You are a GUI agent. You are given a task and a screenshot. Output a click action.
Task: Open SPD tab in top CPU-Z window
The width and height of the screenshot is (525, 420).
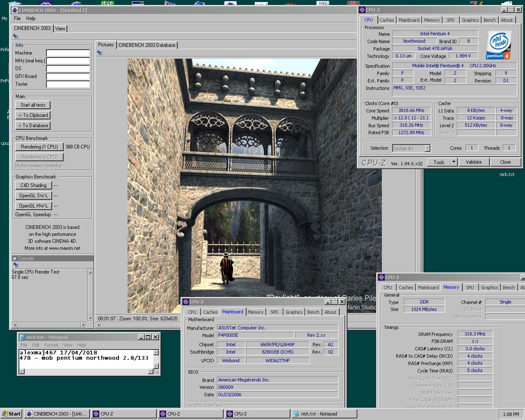(451, 20)
